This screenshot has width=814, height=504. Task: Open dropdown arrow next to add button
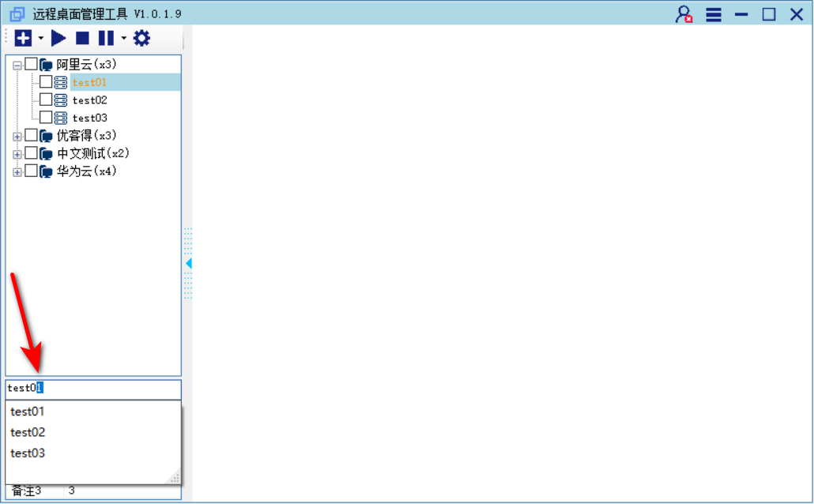pyautogui.click(x=41, y=38)
